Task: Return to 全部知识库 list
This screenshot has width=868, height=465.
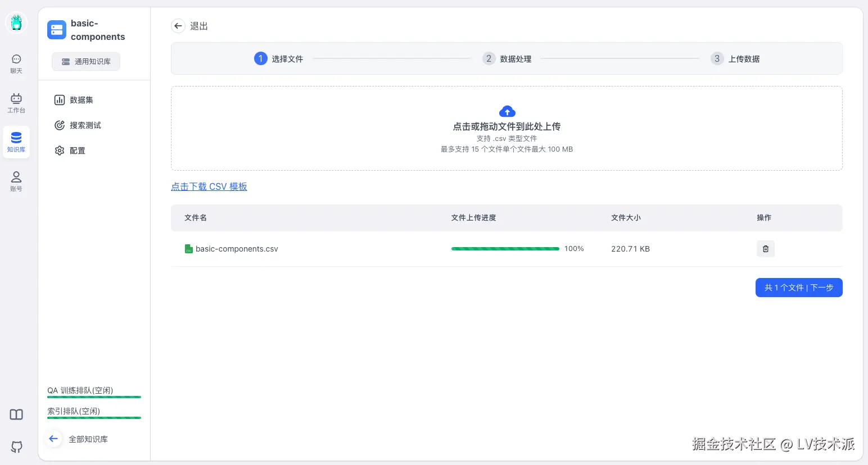Action: coord(88,439)
